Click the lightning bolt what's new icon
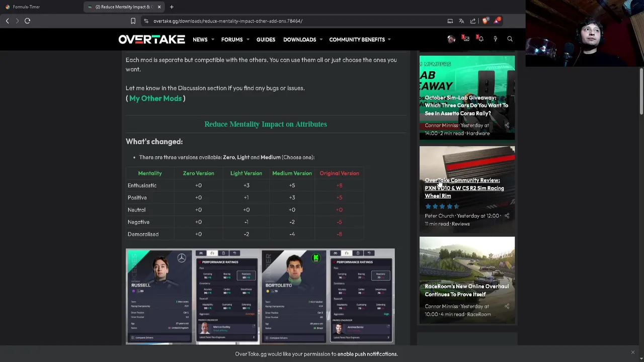 (495, 39)
